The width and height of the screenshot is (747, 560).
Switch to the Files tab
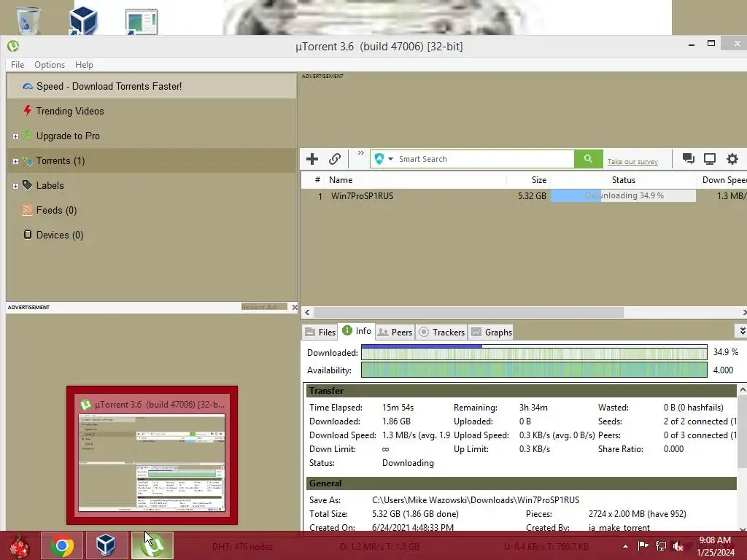[321, 332]
